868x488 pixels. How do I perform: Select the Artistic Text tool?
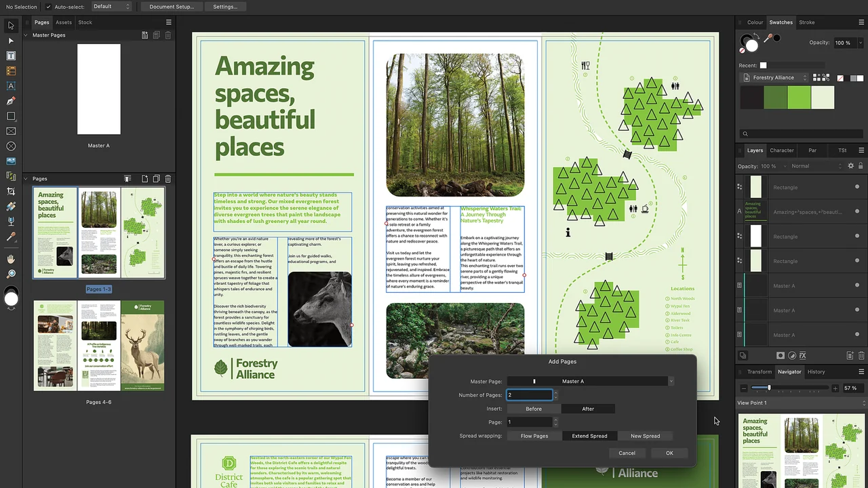(11, 86)
